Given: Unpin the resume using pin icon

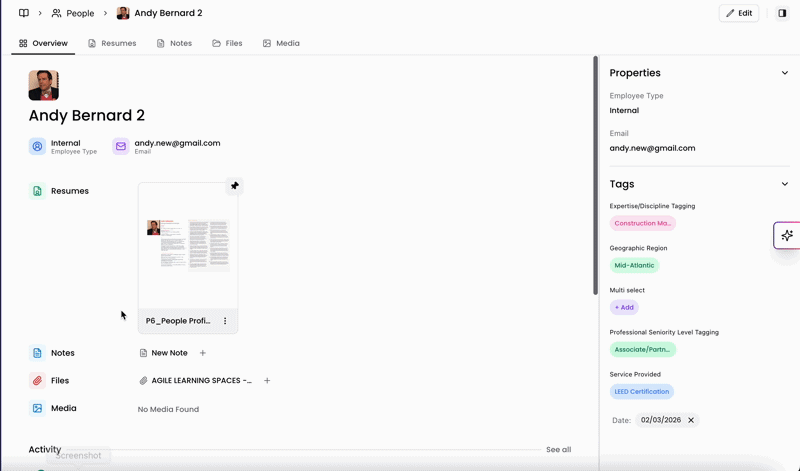Looking at the screenshot, I should [x=235, y=186].
